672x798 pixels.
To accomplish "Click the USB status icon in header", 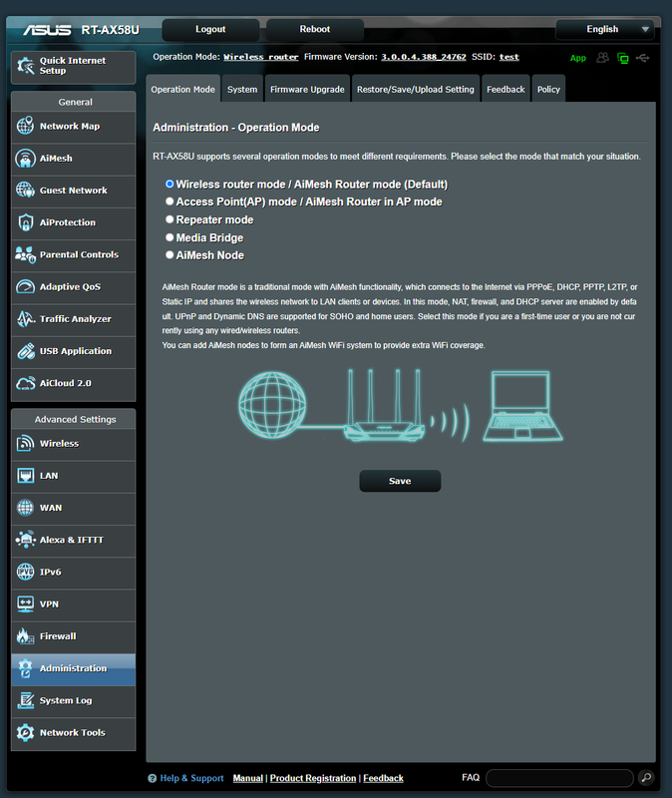I will [x=642, y=58].
